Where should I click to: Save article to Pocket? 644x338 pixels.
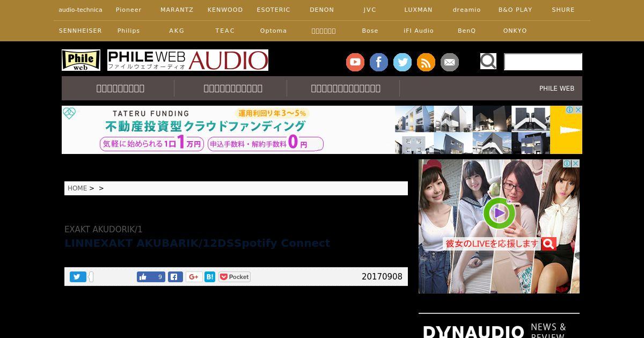point(235,277)
